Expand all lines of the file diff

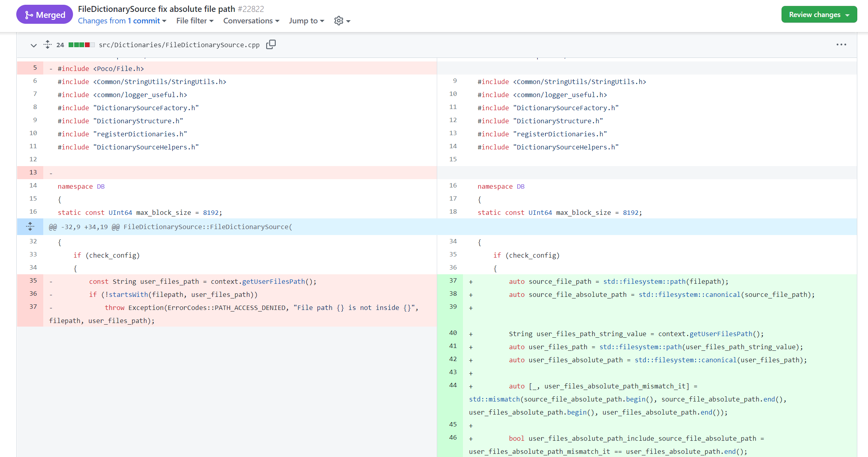[x=48, y=44]
